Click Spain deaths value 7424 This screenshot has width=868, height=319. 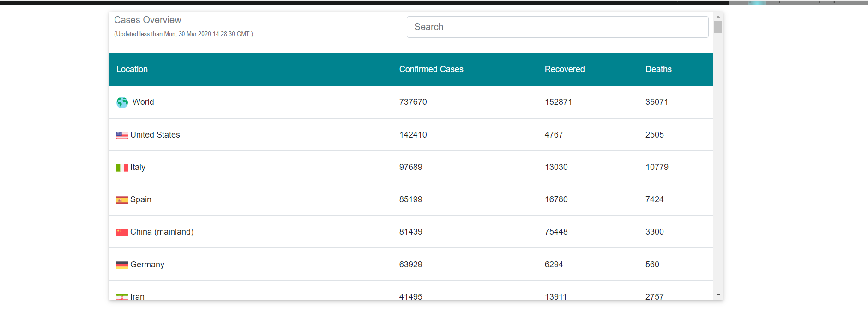[x=655, y=199]
